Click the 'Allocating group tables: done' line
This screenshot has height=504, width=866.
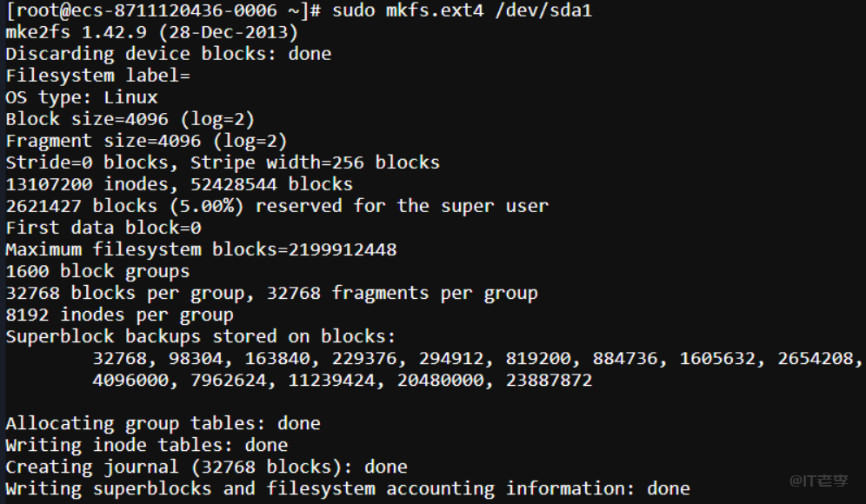coord(163,423)
